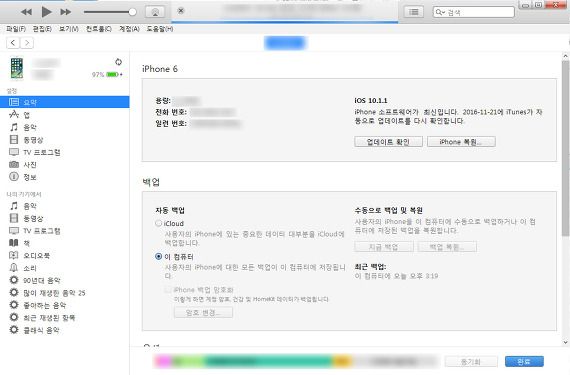Click the iOS 10.1.1 version text
Image resolution: width=570 pixels, height=375 pixels.
[371, 100]
